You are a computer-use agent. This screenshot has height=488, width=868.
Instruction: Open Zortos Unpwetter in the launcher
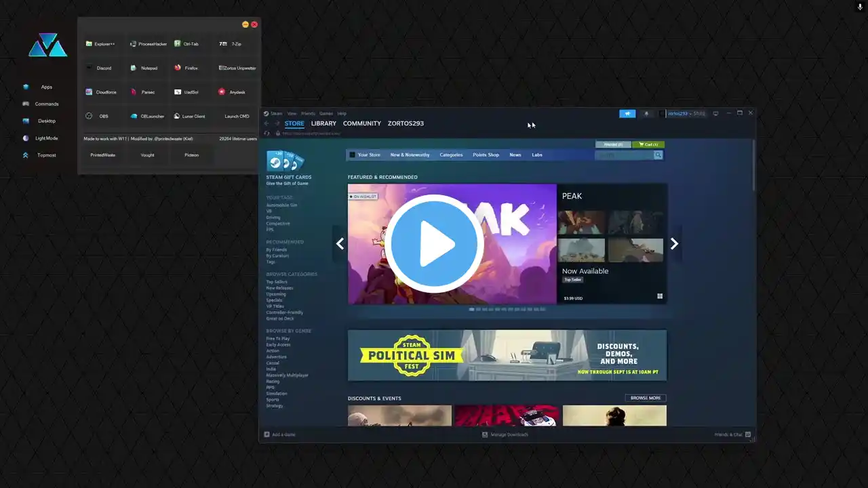(x=237, y=68)
